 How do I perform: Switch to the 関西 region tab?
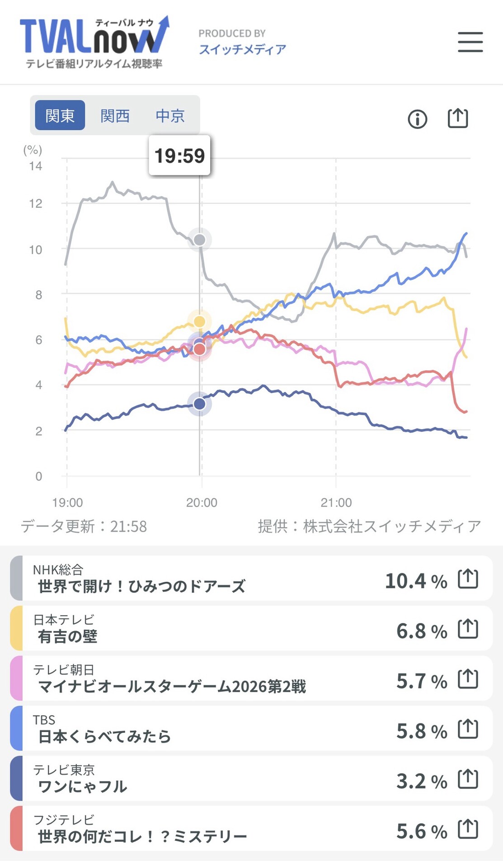115,116
